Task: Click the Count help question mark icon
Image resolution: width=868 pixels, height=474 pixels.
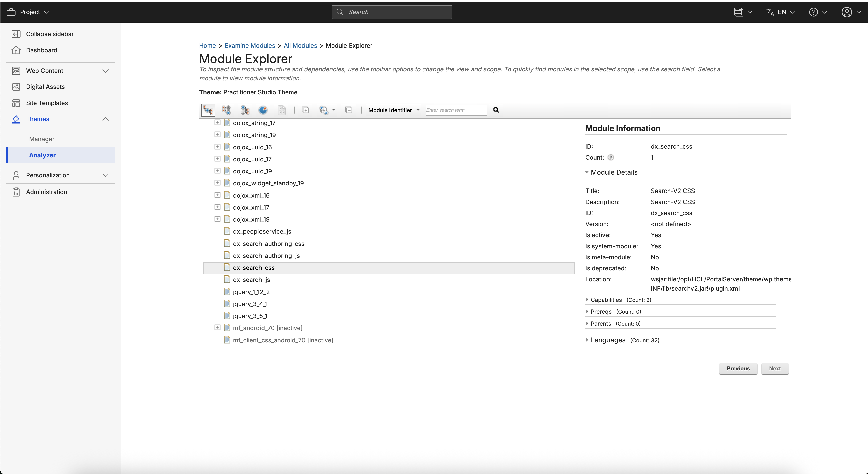Action: (x=611, y=157)
